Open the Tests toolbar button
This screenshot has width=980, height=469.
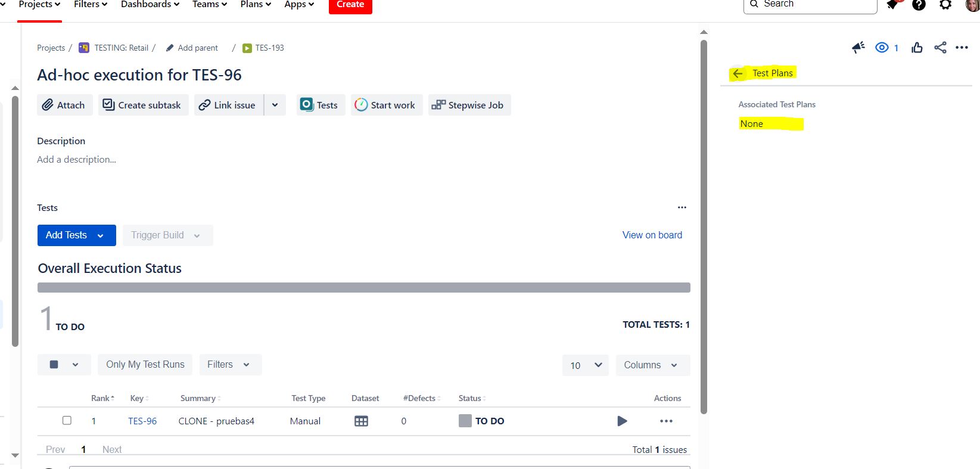click(x=321, y=105)
